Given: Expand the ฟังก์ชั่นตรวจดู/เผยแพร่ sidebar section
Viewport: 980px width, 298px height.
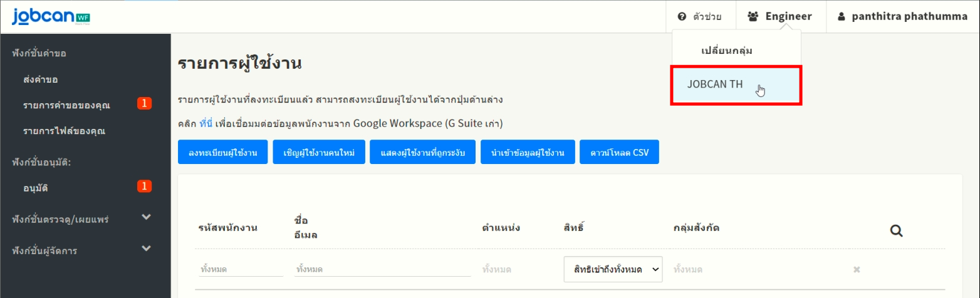Looking at the screenshot, I should (x=146, y=217).
